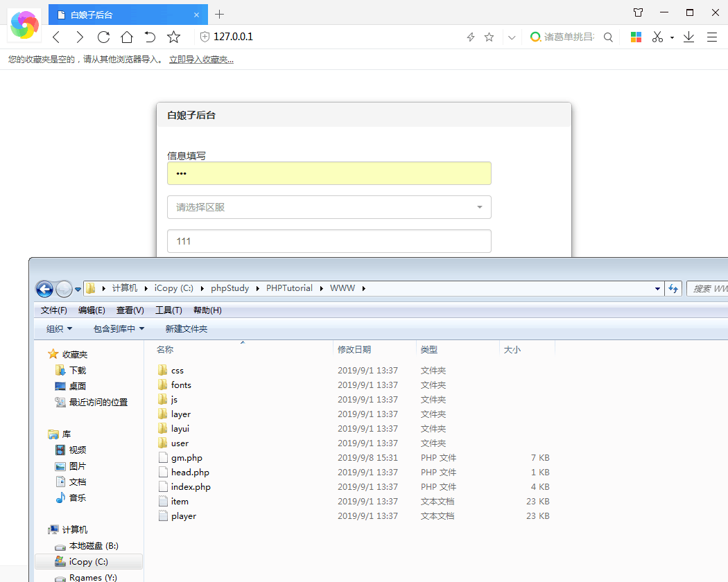Screen dimensions: 728x582
Task: Open the 工具(T) menu
Action: click(168, 310)
